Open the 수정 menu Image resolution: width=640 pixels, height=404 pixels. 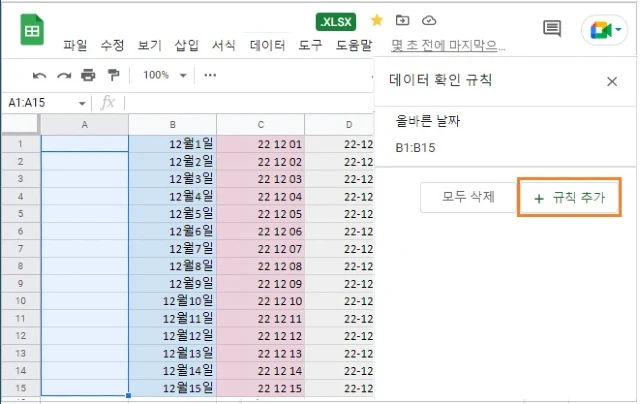pos(112,45)
